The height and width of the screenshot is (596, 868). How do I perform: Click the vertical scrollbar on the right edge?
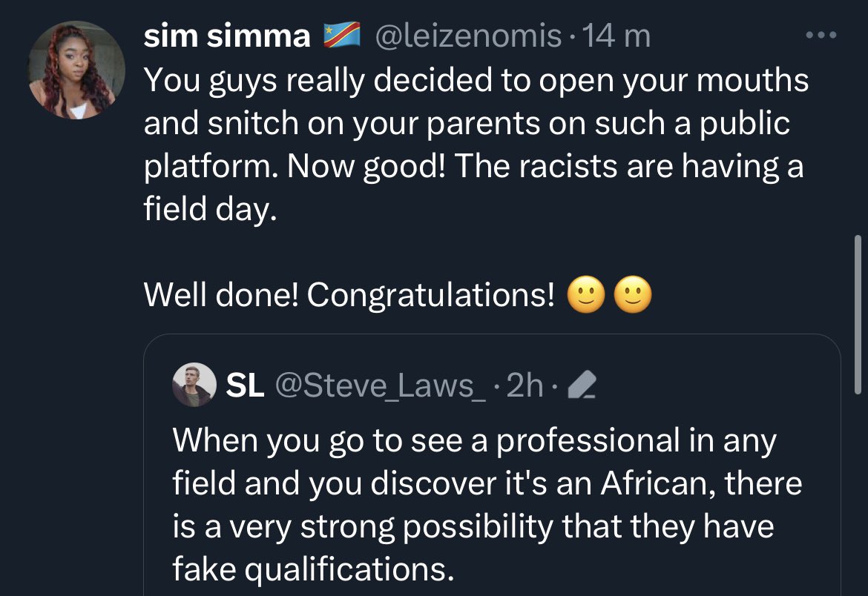[858, 311]
